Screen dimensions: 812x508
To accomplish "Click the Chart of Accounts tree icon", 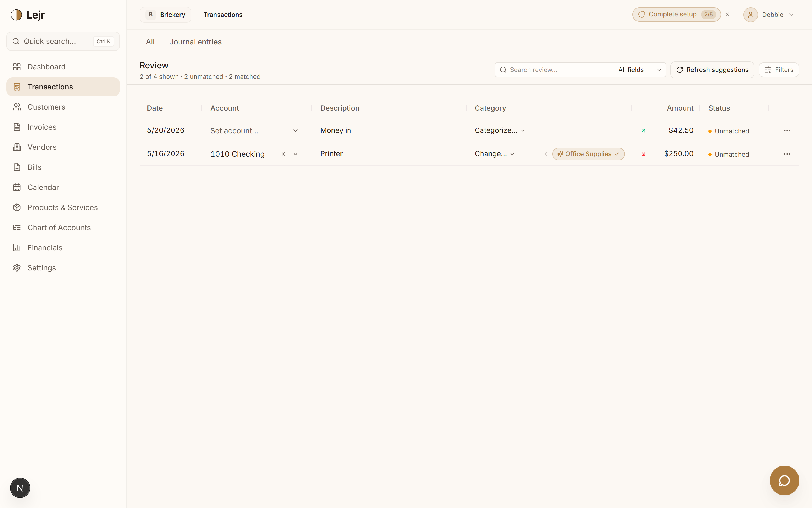I will (x=17, y=228).
